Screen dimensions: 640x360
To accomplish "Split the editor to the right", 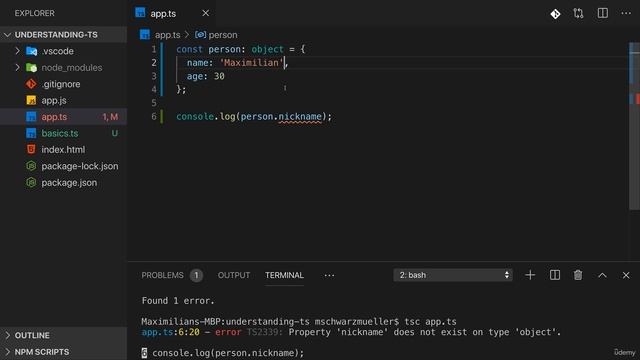I will (x=602, y=13).
